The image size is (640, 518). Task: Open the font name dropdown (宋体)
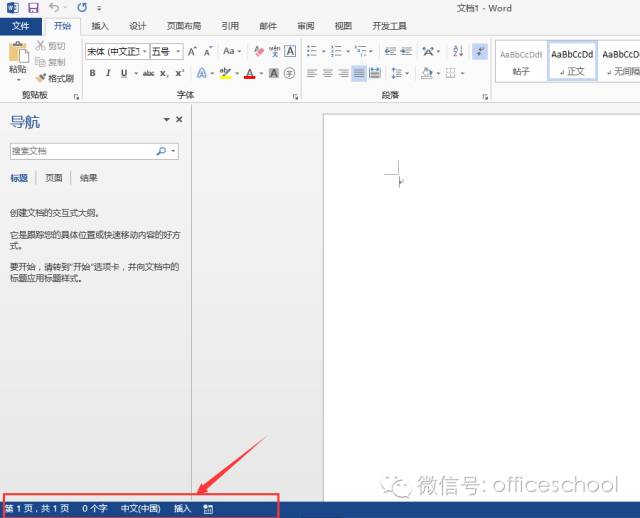(x=144, y=51)
